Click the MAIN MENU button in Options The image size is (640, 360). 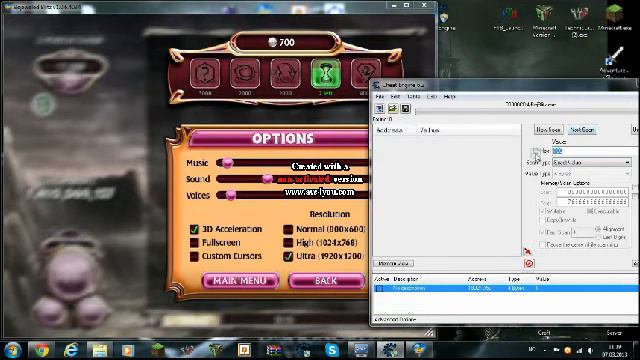[x=240, y=281]
